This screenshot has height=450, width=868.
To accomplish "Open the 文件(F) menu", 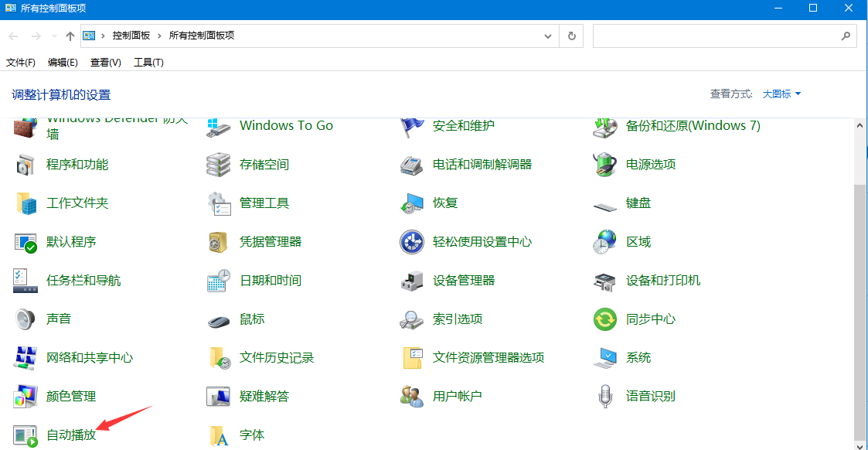I will (21, 63).
